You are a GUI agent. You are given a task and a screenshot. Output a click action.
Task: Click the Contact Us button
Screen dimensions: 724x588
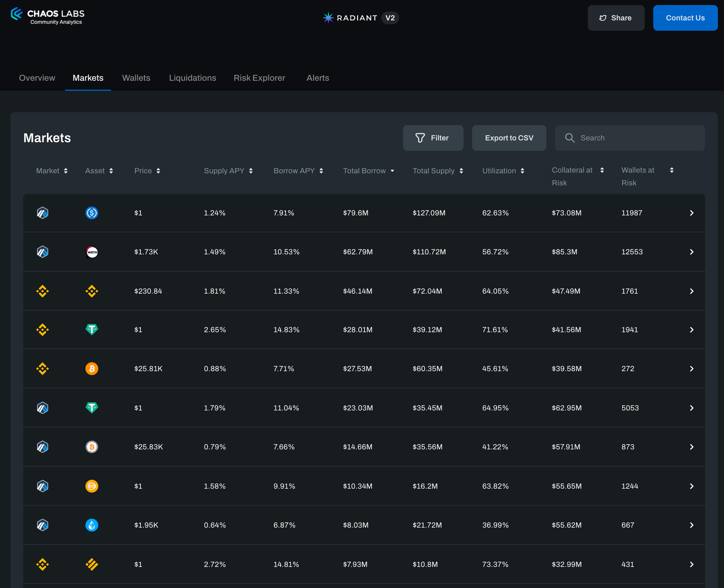685,18
